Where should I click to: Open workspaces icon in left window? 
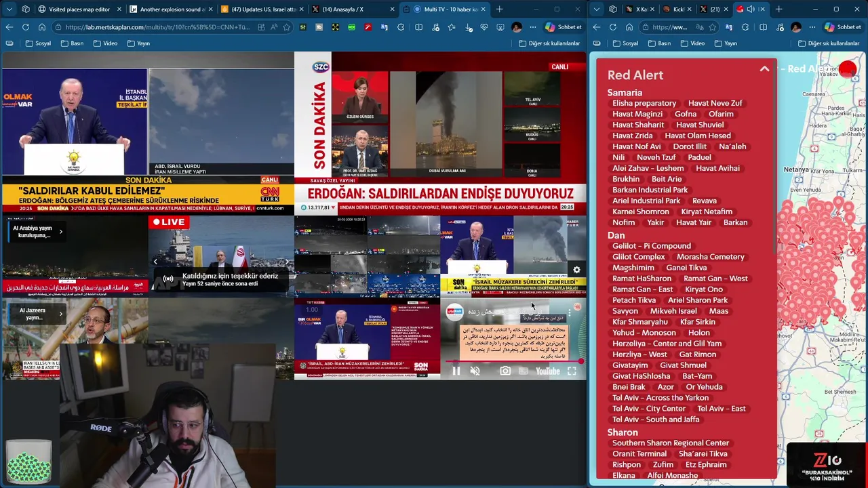tap(26, 9)
